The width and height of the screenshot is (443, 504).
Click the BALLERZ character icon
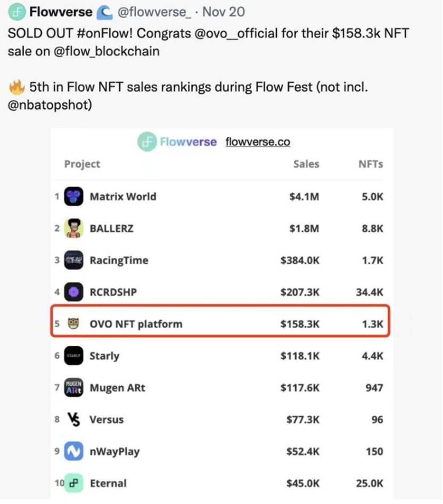click(x=73, y=229)
